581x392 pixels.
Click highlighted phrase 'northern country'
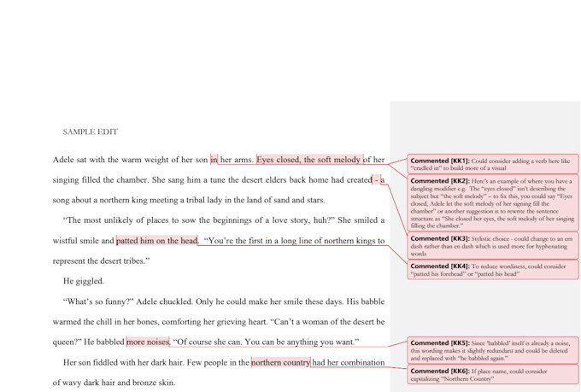point(280,362)
